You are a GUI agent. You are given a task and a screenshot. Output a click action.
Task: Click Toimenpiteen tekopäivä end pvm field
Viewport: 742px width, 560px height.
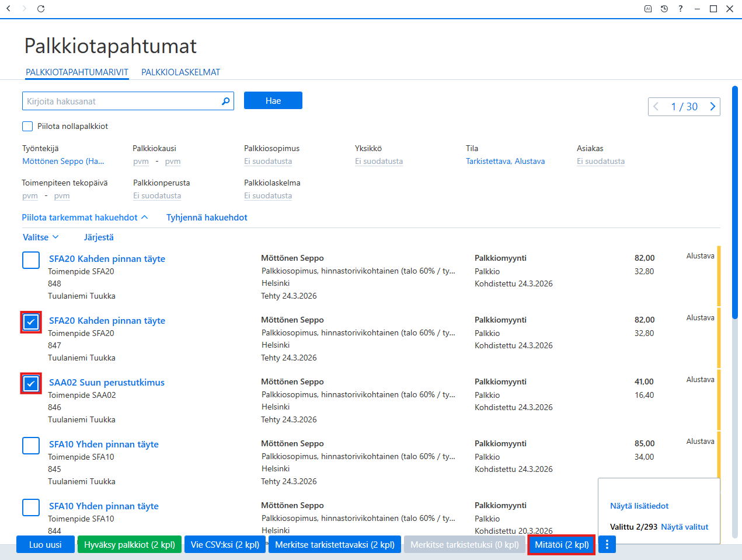click(x=62, y=196)
